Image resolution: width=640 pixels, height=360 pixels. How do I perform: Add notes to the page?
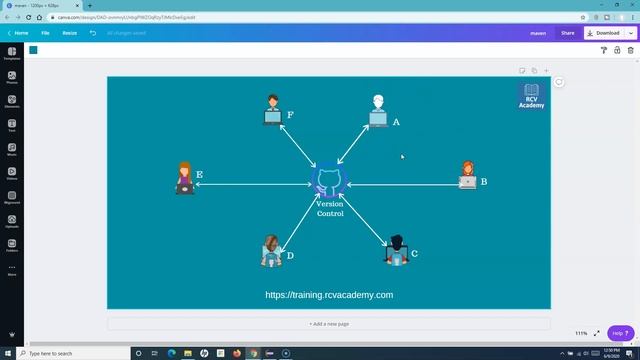pyautogui.click(x=522, y=71)
